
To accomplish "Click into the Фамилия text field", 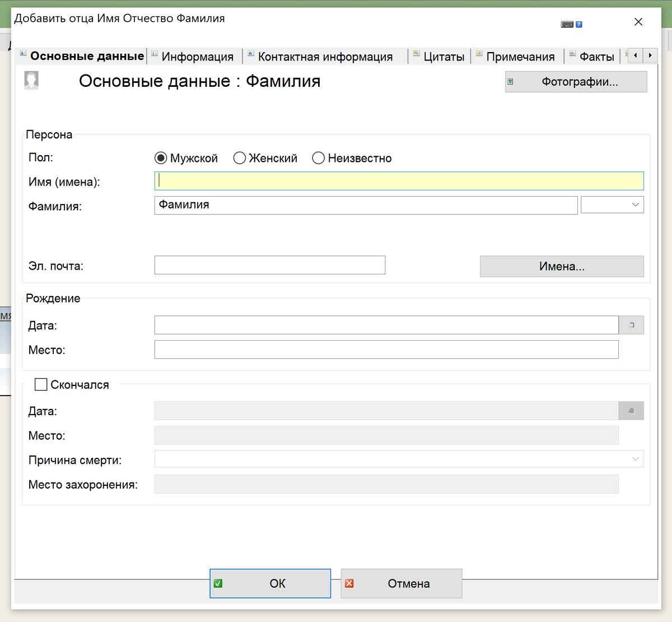I will [366, 205].
